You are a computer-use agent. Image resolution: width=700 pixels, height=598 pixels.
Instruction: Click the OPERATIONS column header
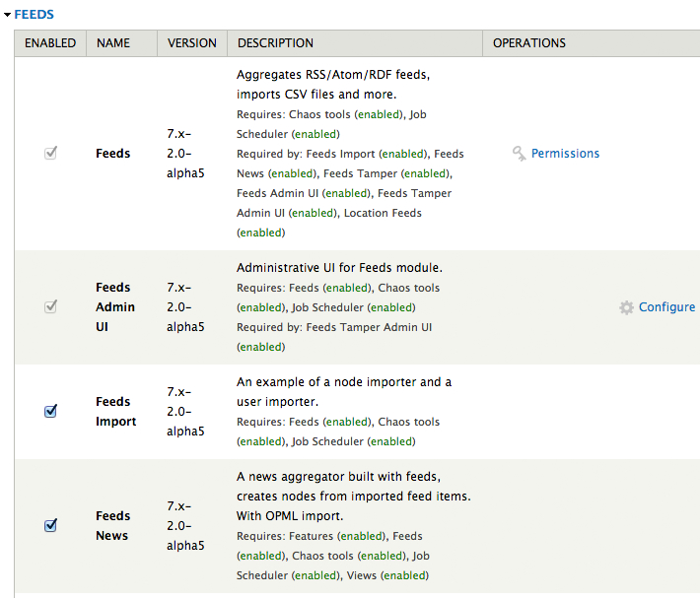(529, 43)
